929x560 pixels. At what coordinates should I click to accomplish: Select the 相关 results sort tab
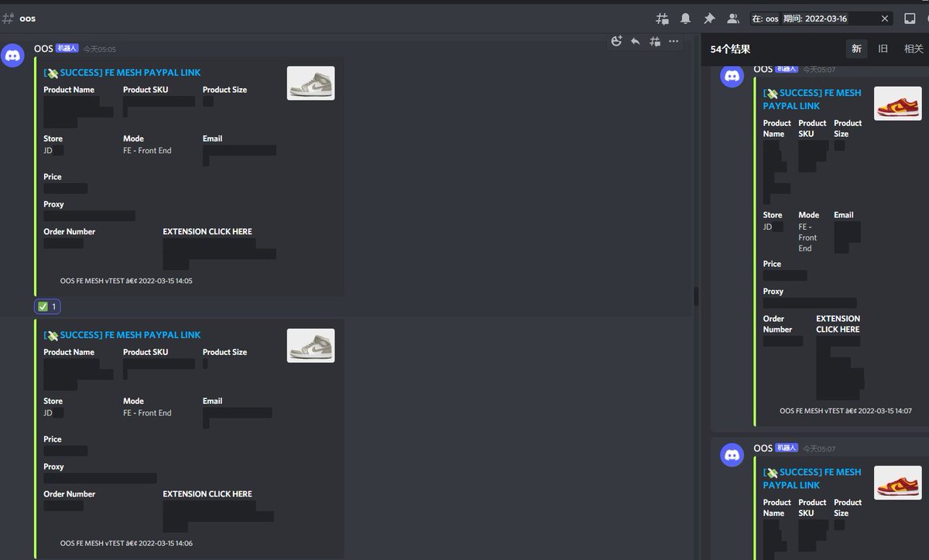point(914,49)
